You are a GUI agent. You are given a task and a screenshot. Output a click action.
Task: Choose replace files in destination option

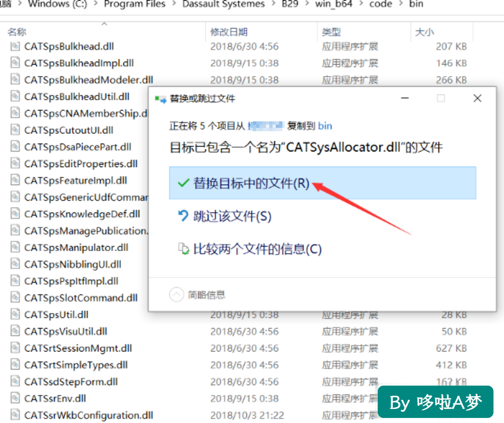(322, 183)
